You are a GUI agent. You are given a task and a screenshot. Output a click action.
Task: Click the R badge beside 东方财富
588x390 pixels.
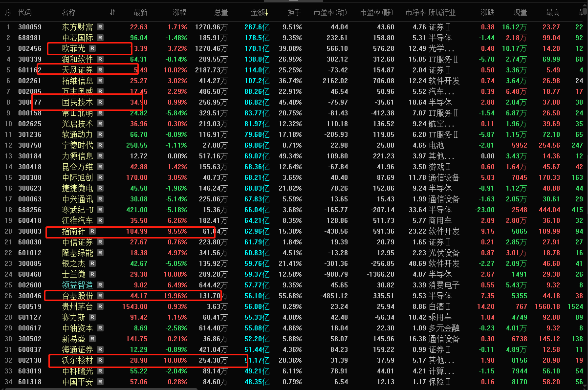click(100, 27)
